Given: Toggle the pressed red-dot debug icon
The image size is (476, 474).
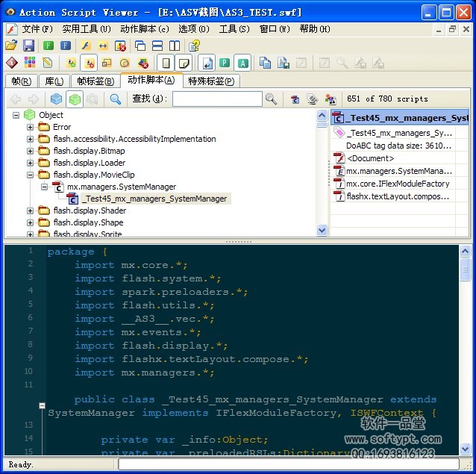Looking at the screenshot, I should tap(89, 63).
